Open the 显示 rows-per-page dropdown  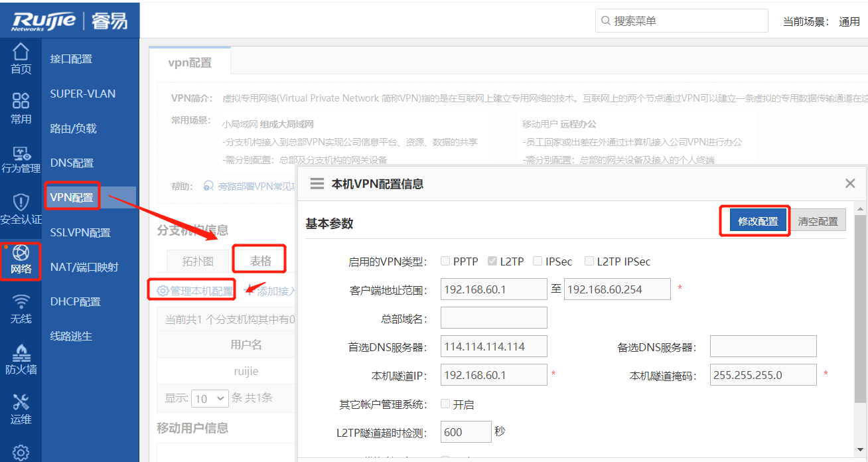tap(209, 398)
